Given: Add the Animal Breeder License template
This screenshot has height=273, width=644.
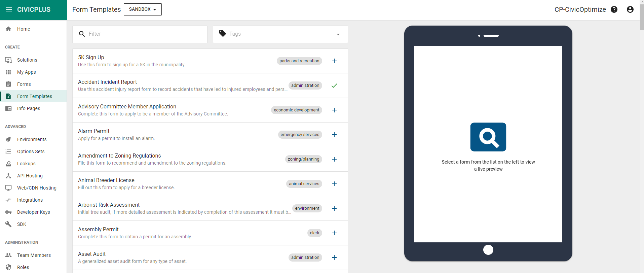Looking at the screenshot, I should pos(334,184).
